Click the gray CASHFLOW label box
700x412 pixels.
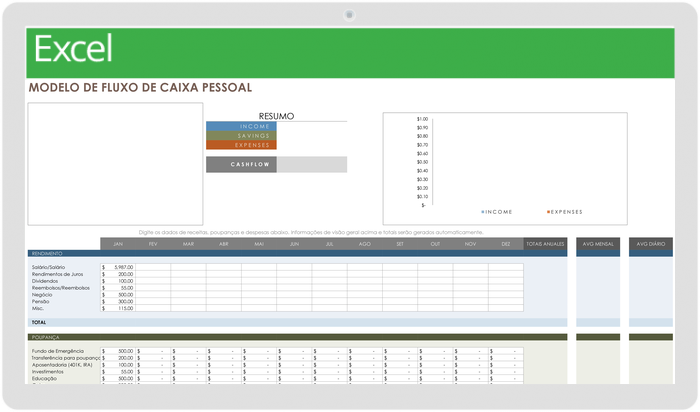[241, 165]
